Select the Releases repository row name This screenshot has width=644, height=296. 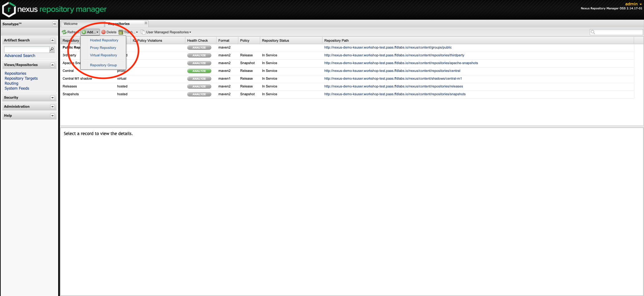70,86
